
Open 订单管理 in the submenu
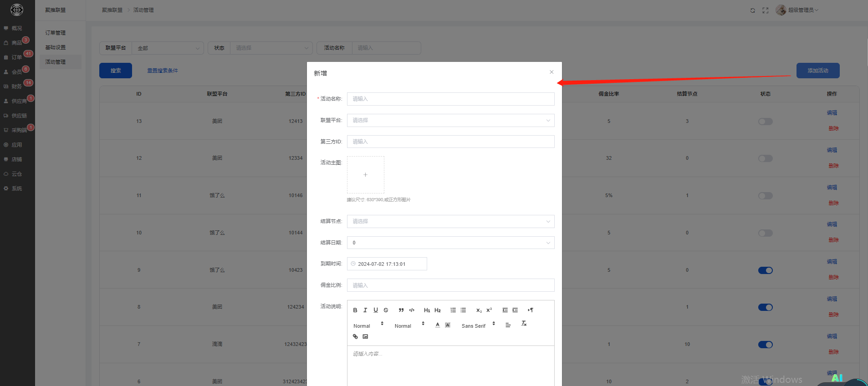click(56, 33)
